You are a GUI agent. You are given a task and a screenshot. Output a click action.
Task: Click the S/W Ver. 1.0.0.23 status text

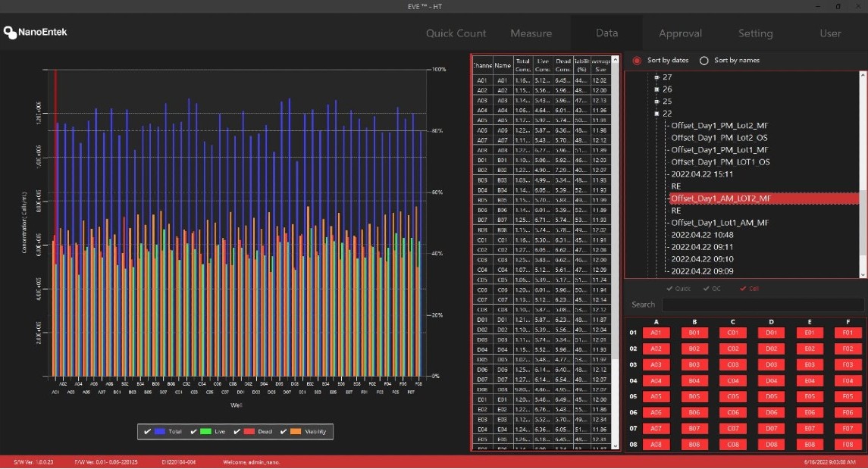click(x=34, y=462)
